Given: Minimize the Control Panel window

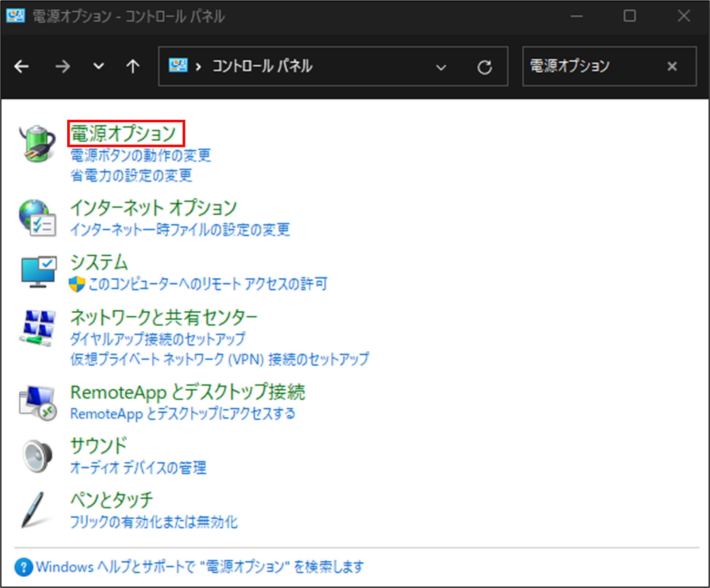Looking at the screenshot, I should pos(577,16).
